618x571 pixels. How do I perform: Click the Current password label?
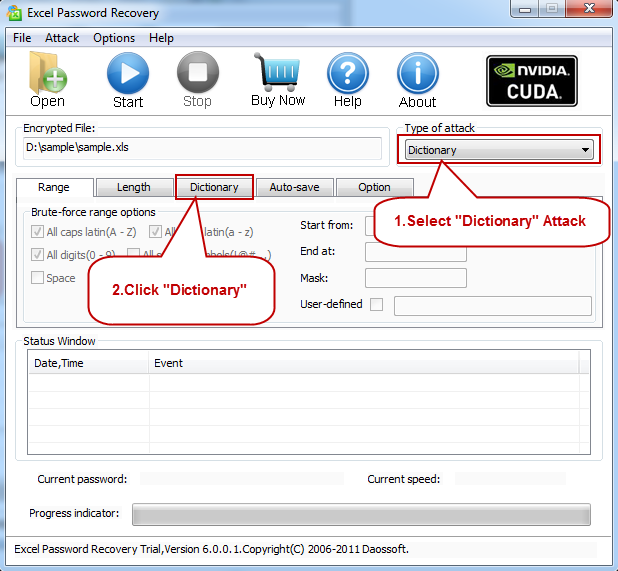82,479
